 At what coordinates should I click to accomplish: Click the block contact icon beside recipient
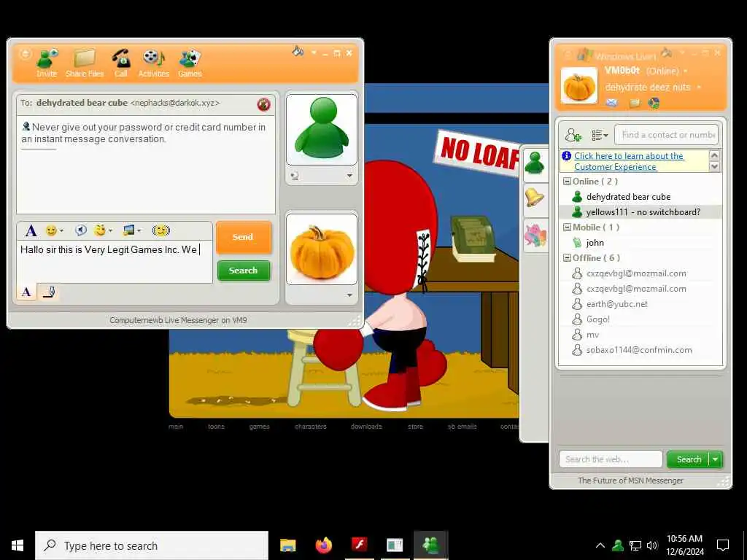pyautogui.click(x=264, y=104)
